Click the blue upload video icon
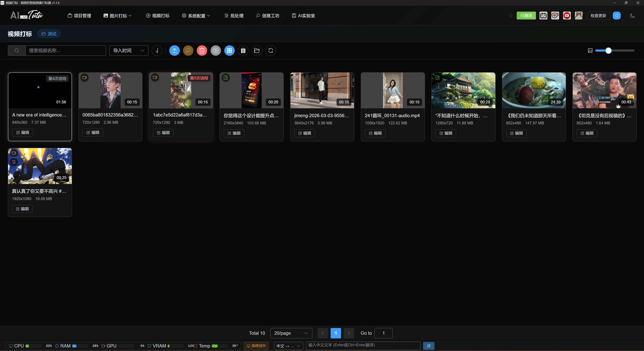 pos(174,51)
